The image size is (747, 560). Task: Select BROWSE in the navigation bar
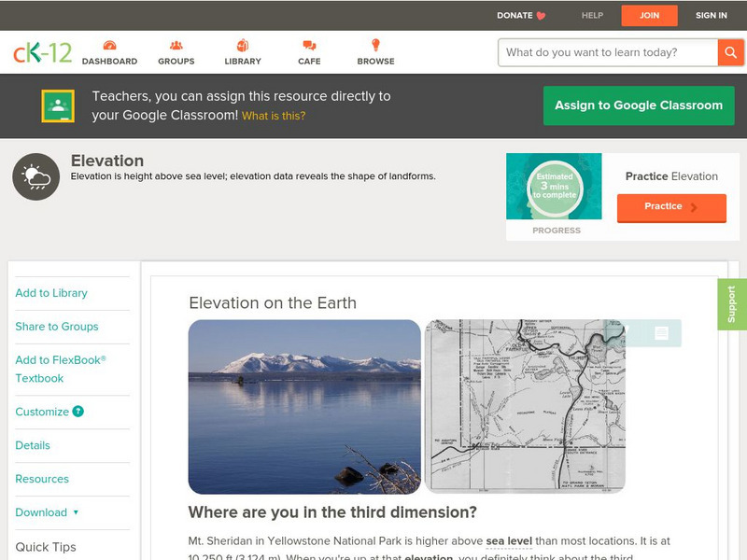pos(375,61)
